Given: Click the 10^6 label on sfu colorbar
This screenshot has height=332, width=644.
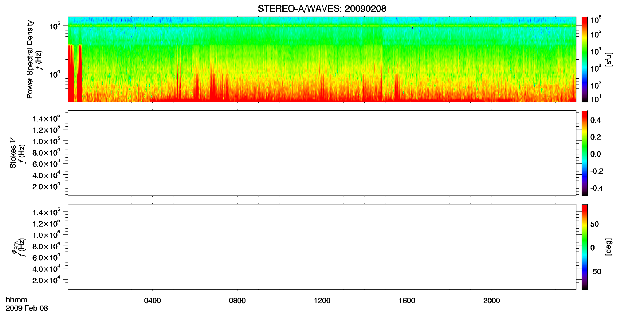Looking at the screenshot, I should point(595,20).
